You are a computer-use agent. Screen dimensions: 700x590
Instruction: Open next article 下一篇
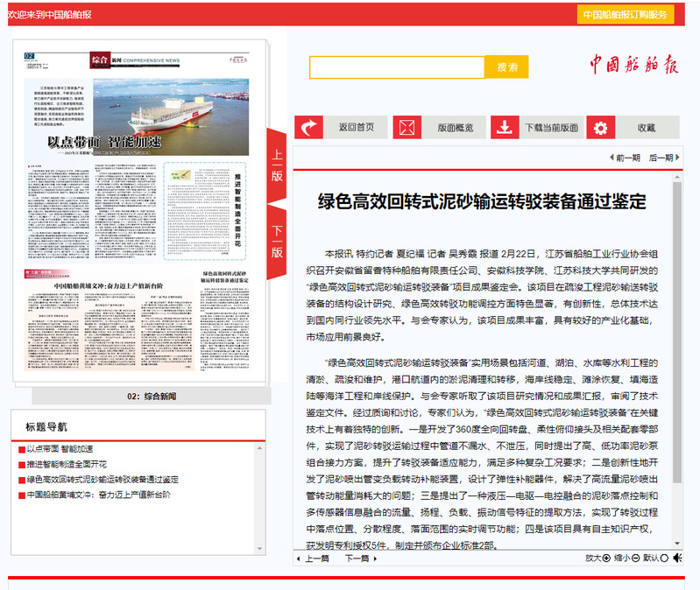pos(360,558)
